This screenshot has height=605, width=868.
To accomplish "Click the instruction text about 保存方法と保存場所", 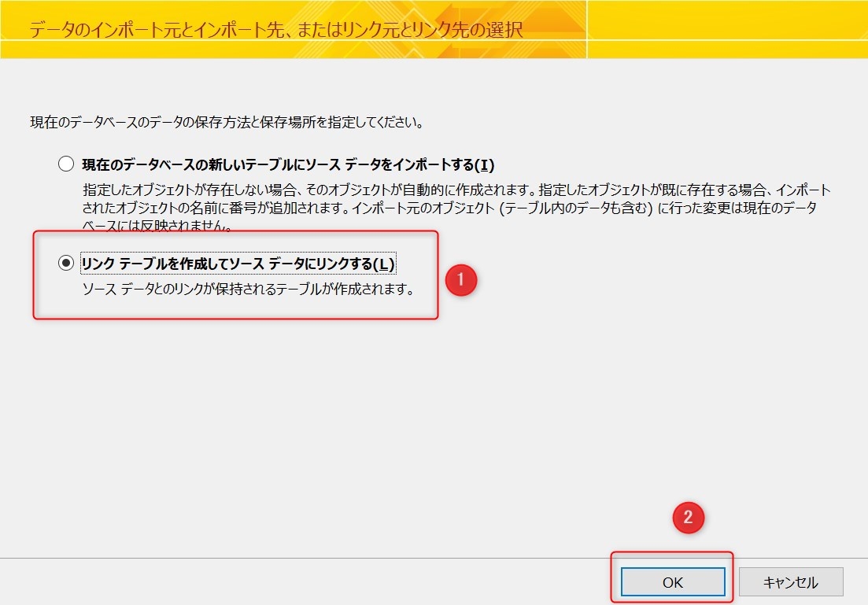I will [x=227, y=123].
